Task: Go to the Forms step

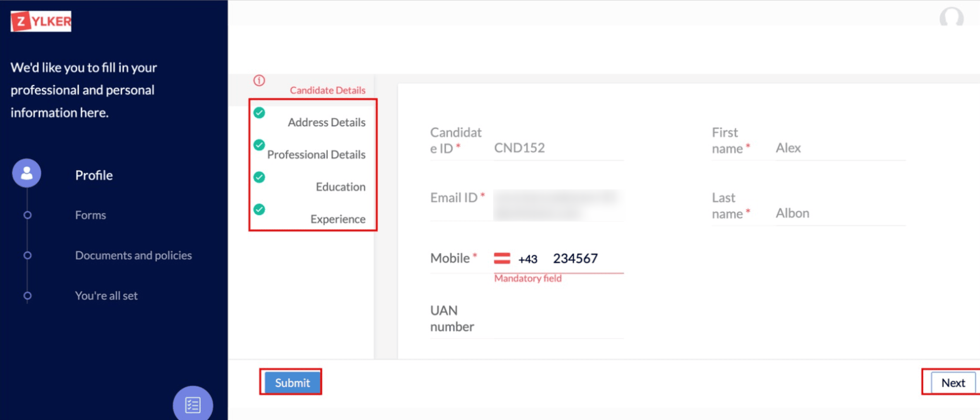Action: click(91, 215)
